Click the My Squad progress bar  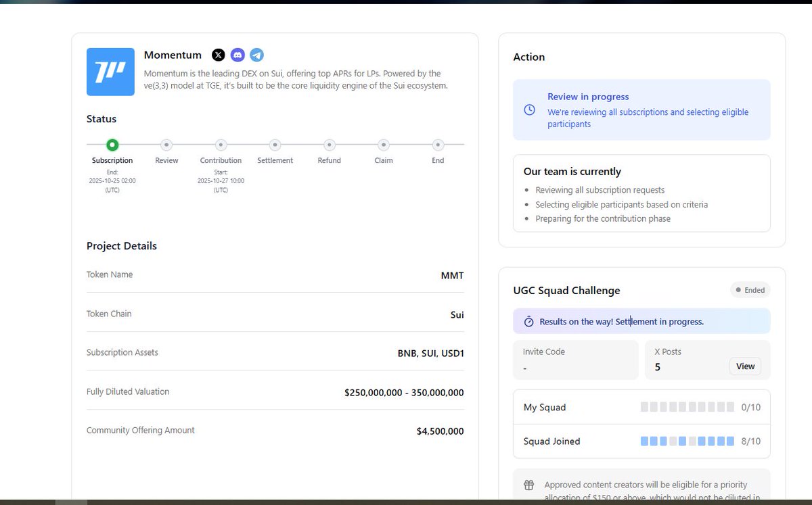coord(687,407)
